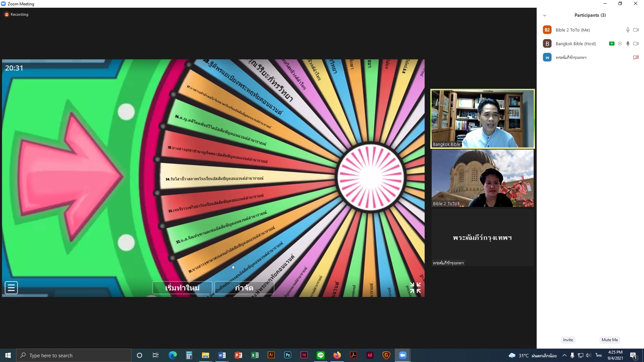The width and height of the screenshot is (644, 362).
Task: Launch Firefox from the taskbar
Action: pyautogui.click(x=337, y=355)
